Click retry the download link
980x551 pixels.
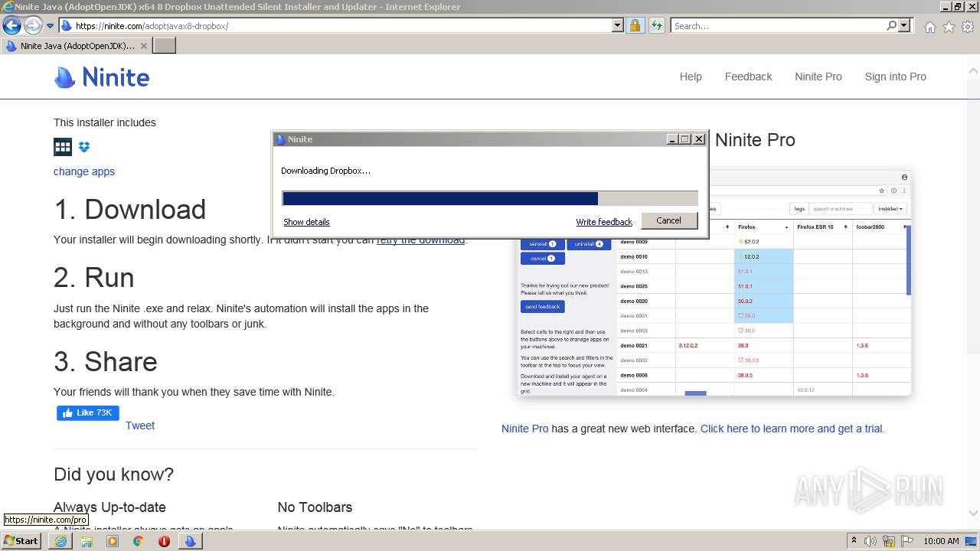pos(420,240)
